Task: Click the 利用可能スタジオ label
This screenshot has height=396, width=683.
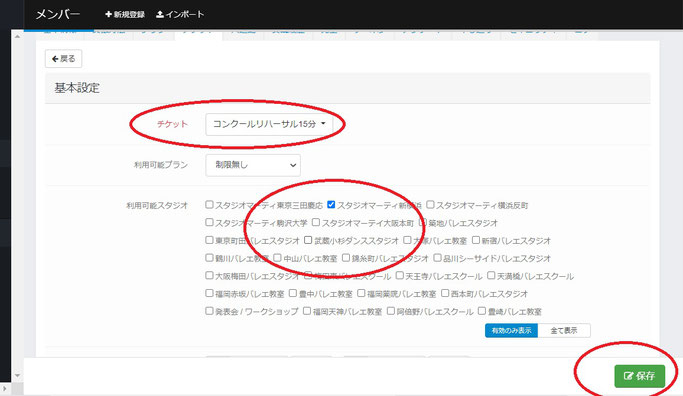Action: point(157,206)
